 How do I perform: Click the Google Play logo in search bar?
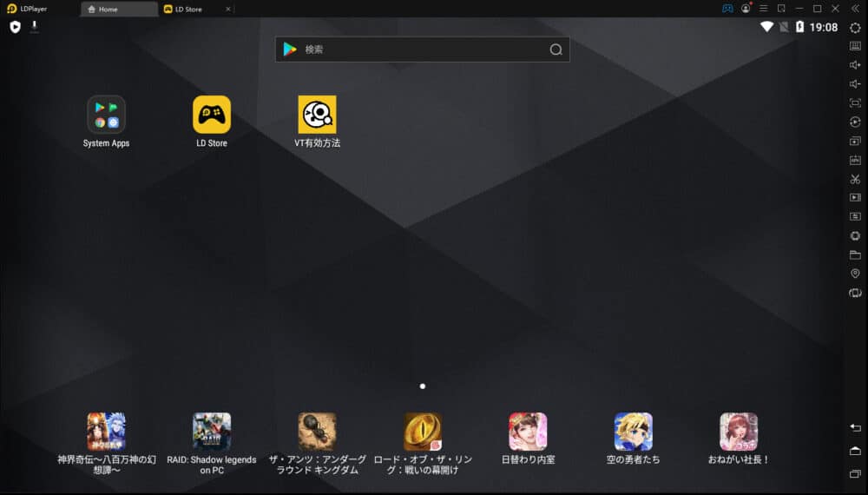pyautogui.click(x=290, y=49)
